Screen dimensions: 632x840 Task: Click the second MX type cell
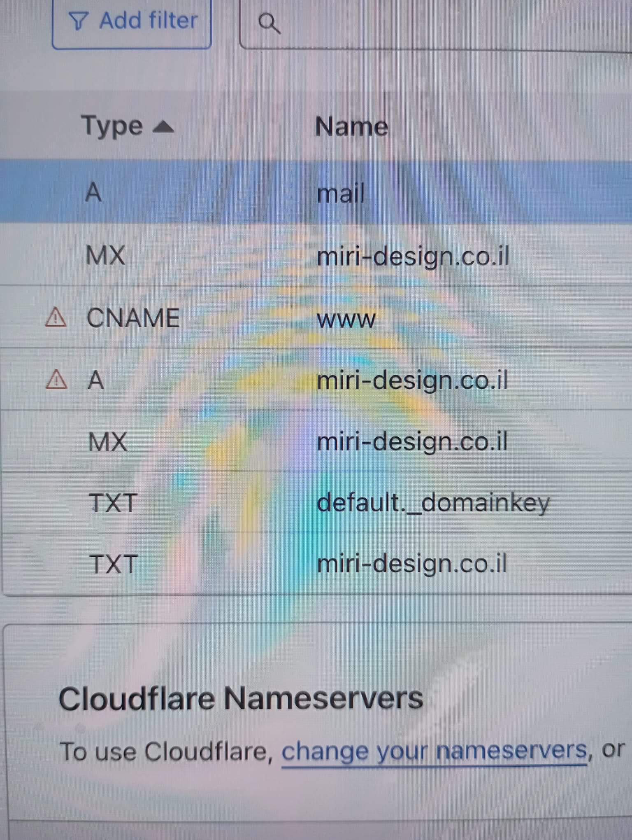tap(108, 442)
